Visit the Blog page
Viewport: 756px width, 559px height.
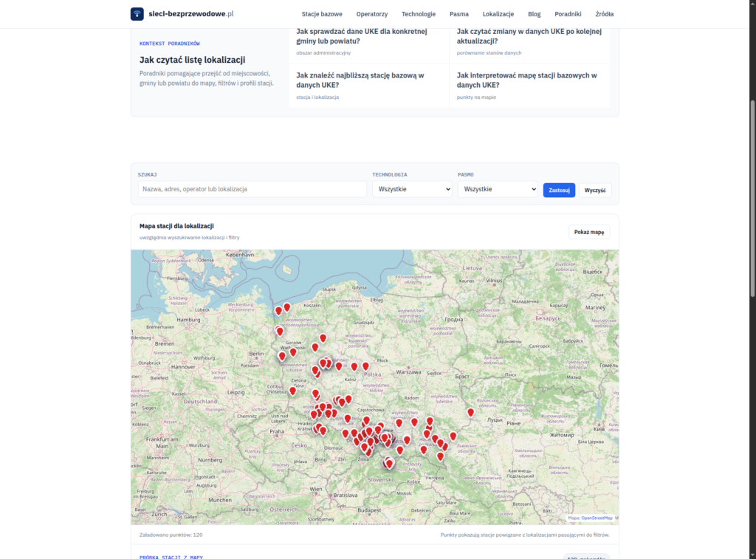coord(535,14)
